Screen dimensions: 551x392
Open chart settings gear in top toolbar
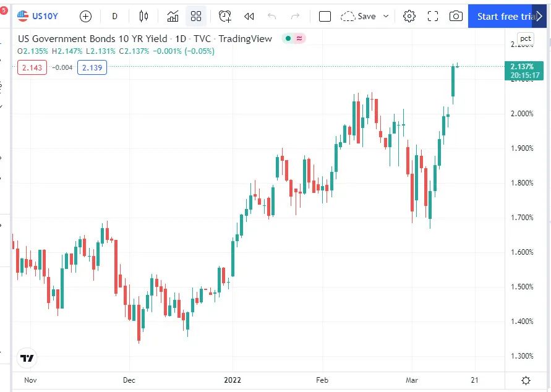coord(409,16)
